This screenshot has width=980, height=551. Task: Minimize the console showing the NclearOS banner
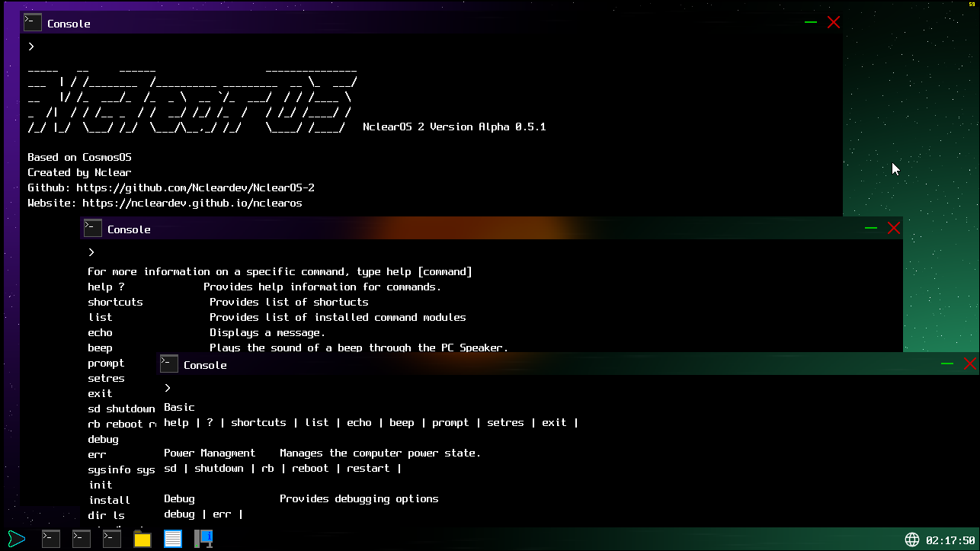click(811, 22)
